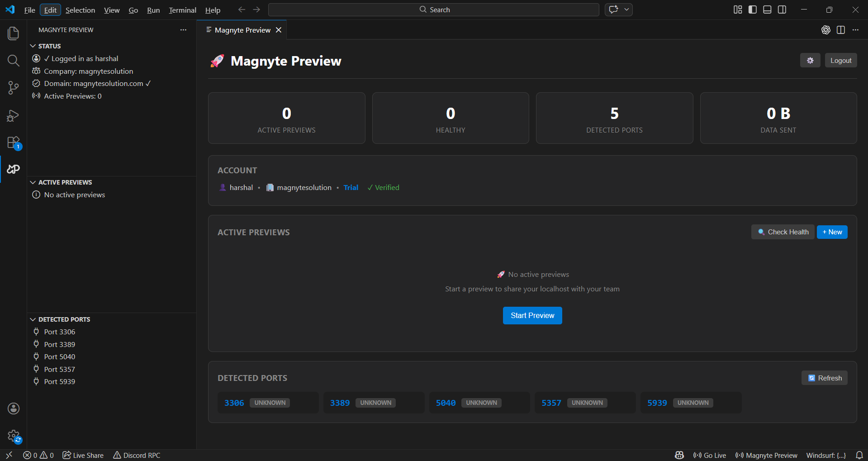The image size is (868, 461).
Task: Select the Magnyte Preview editor tab
Action: (242, 30)
